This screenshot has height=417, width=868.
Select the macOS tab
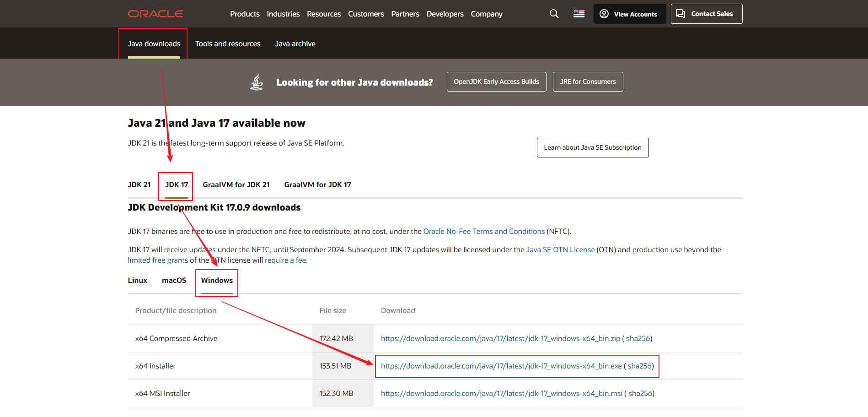click(x=174, y=280)
